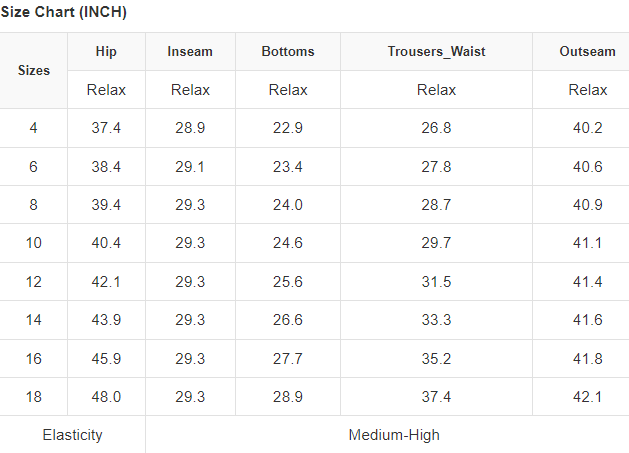The image size is (629, 453).
Task: Click the size 6 row label
Action: 34,167
